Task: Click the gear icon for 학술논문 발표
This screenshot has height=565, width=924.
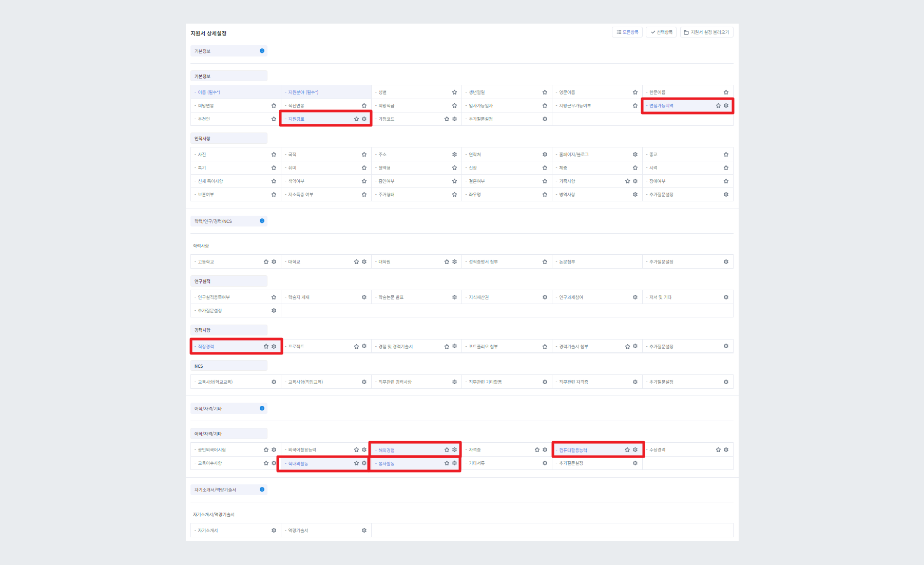Action: click(454, 297)
